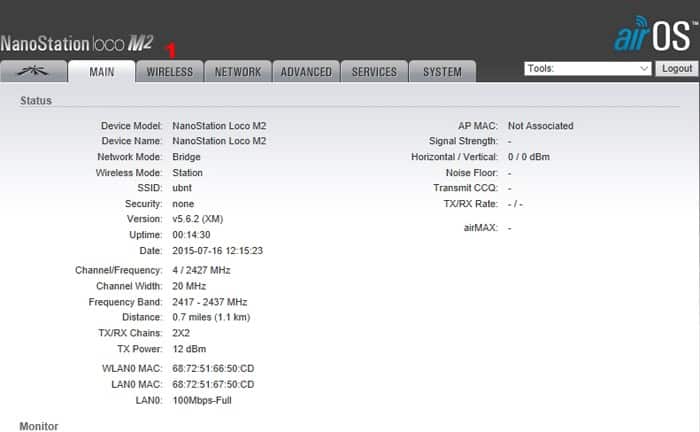700x432 pixels.
Task: Click the Signal Strength label
Action: (463, 141)
